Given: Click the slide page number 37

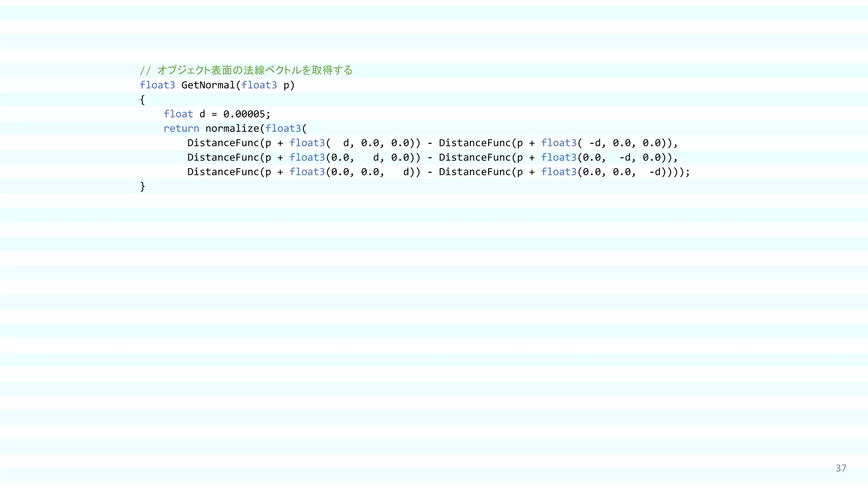Looking at the screenshot, I should pos(841,468).
